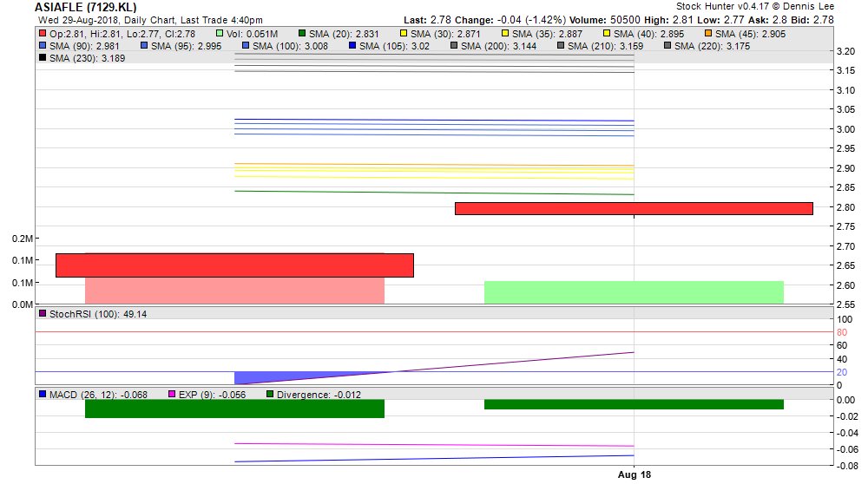This screenshot has width=868, height=484.
Task: Click the magenta EXP (9) legend swatch
Action: pos(172,395)
